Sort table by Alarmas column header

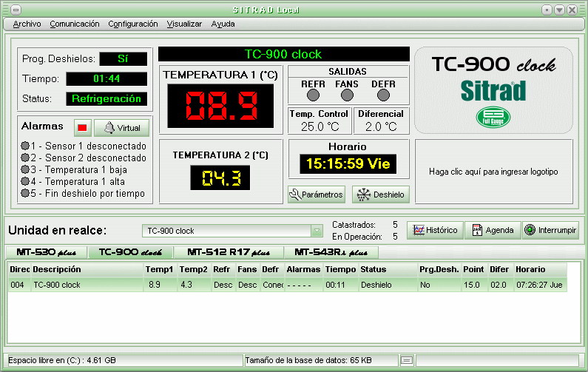click(303, 269)
